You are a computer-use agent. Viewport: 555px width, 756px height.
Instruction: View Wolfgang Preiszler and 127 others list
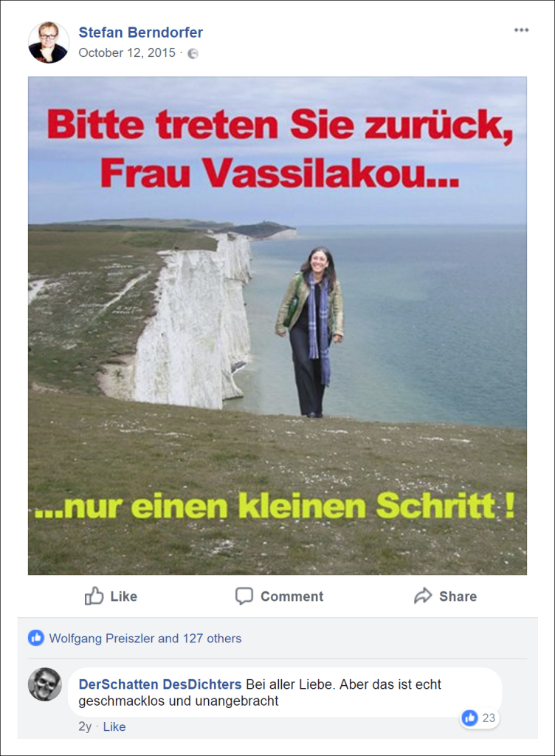[145, 639]
